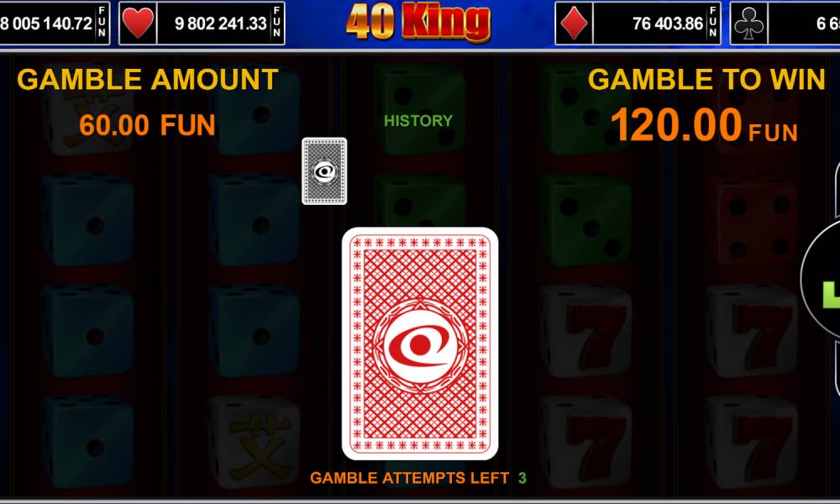Click the GAMBLE AMOUNT heading

pyautogui.click(x=148, y=80)
